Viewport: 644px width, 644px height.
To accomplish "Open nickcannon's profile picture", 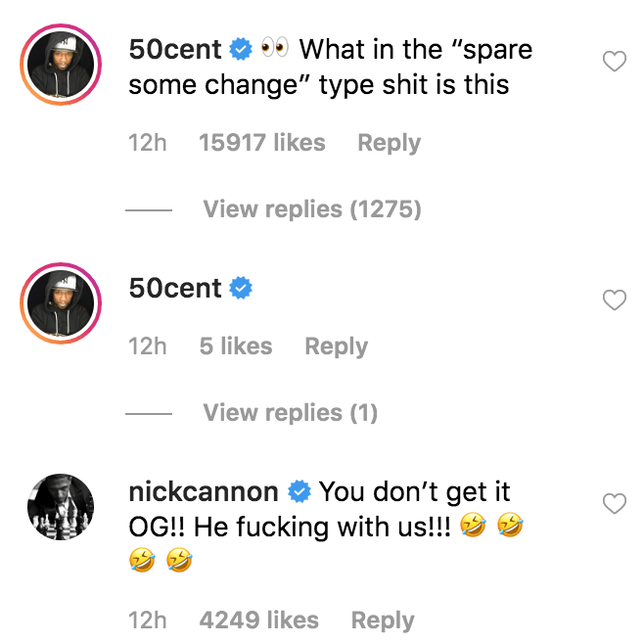I will pos(62,508).
